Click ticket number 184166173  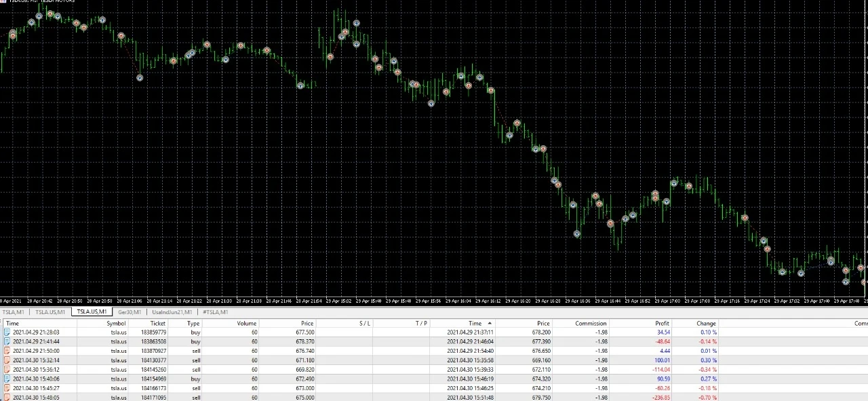coord(153,388)
